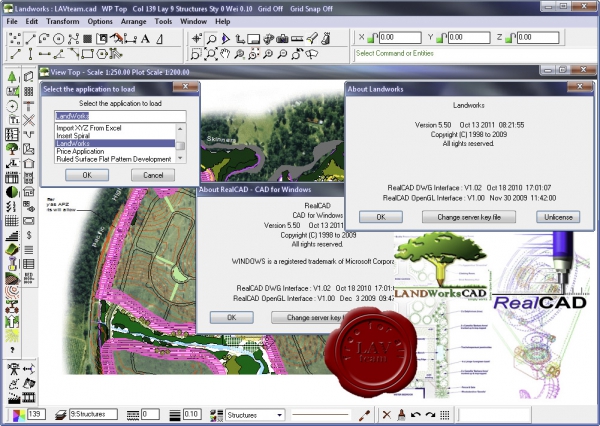This screenshot has height=426, width=600.
Task: Open the Window menu
Action: (x=194, y=21)
